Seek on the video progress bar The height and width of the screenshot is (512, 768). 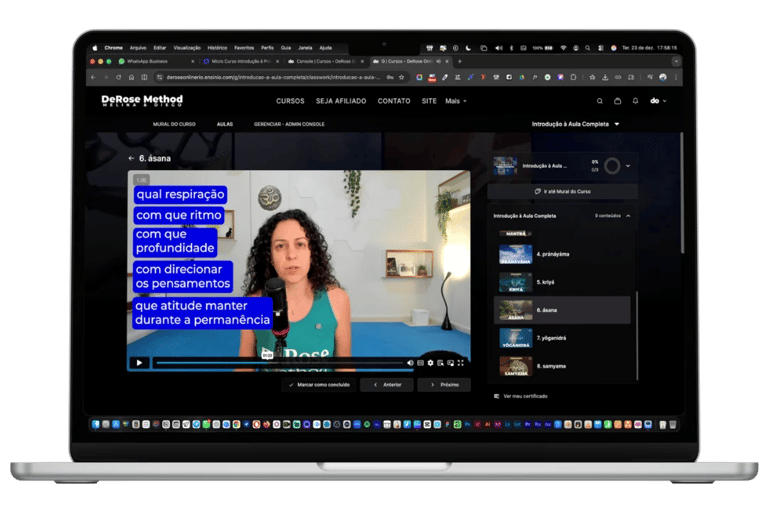(x=279, y=363)
